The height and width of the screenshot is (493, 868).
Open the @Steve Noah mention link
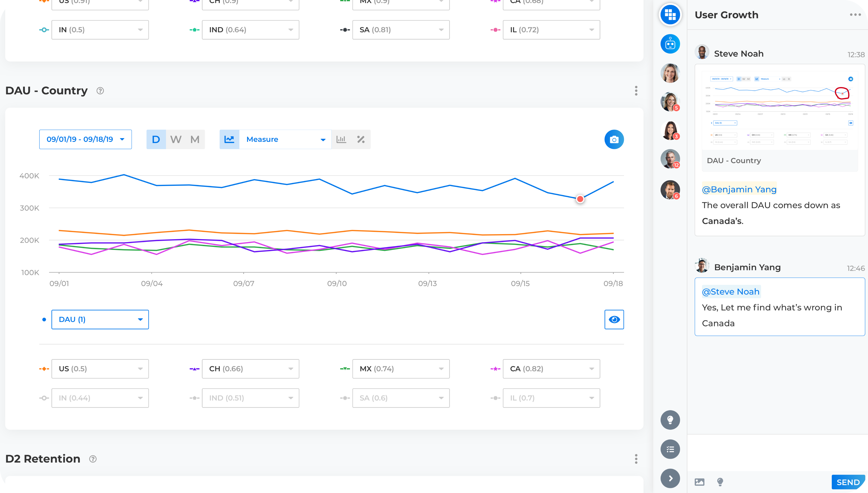click(731, 291)
